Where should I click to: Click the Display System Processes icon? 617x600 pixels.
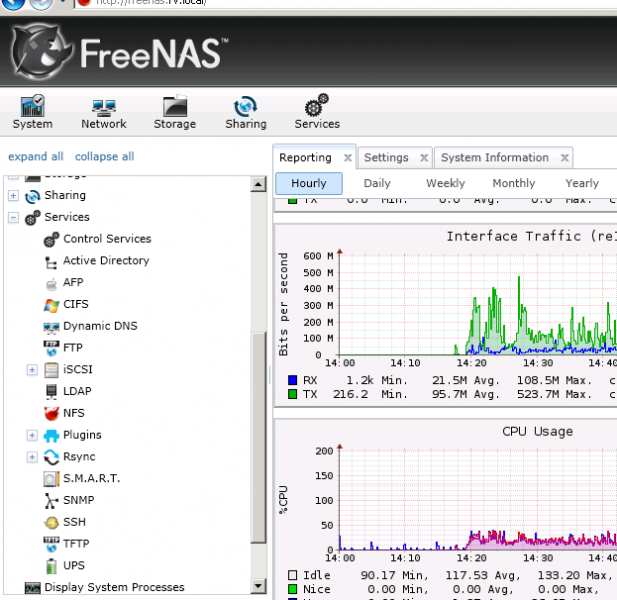[x=32, y=588]
